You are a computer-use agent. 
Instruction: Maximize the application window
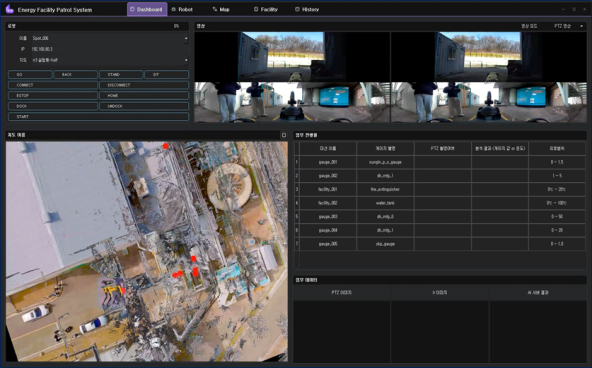tap(574, 9)
